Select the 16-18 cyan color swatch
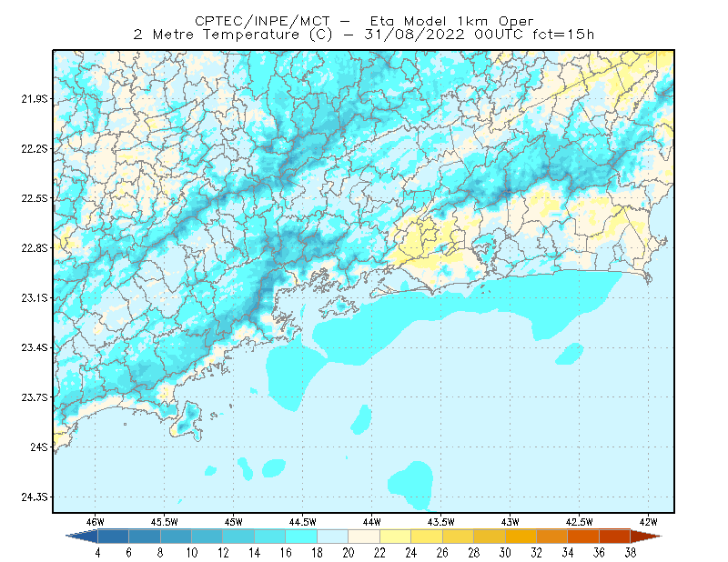The image size is (728, 562). click(301, 537)
